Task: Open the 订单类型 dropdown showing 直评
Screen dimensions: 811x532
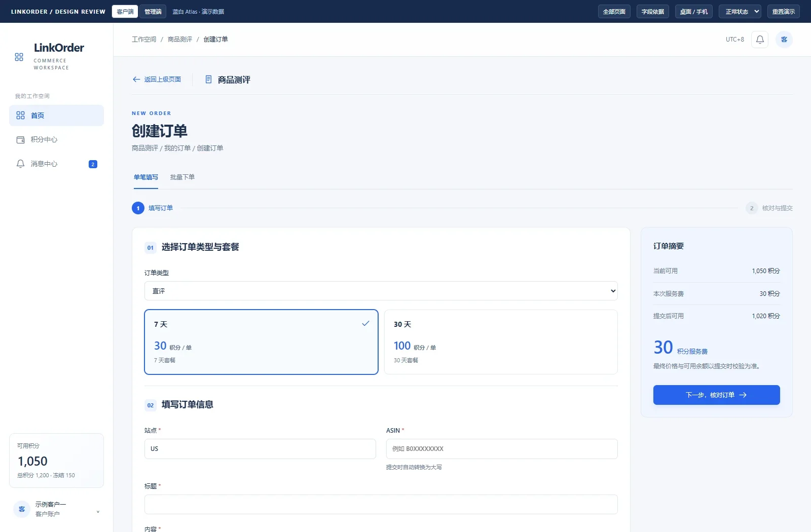Action: tap(381, 291)
